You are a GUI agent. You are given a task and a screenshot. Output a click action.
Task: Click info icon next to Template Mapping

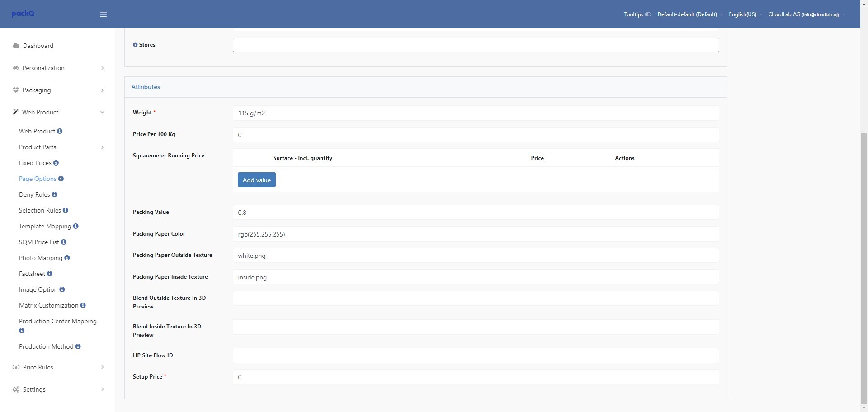76,226
